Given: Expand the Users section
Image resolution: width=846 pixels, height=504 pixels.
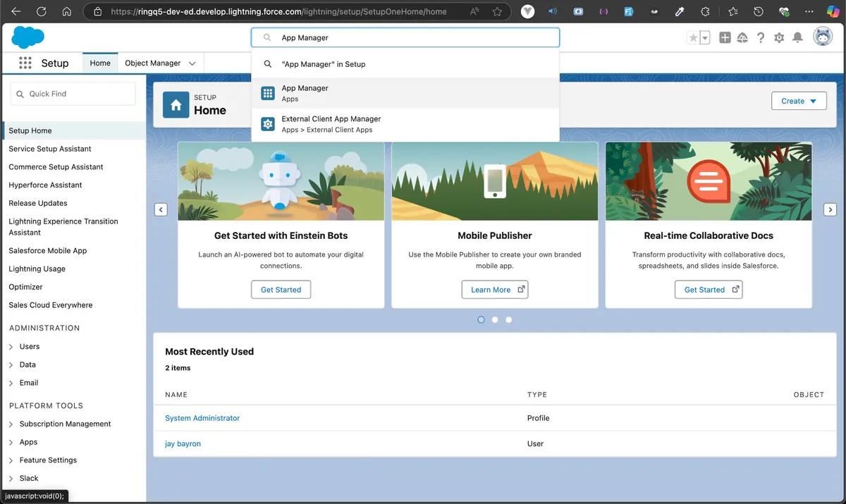Looking at the screenshot, I should [x=11, y=347].
